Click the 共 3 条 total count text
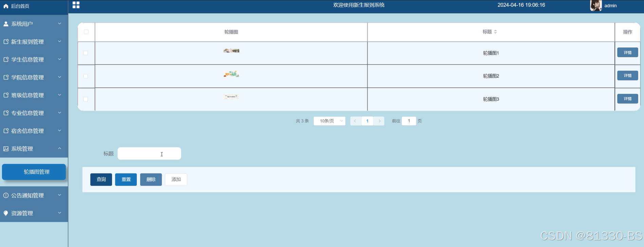The width and height of the screenshot is (644, 247). [x=302, y=121]
